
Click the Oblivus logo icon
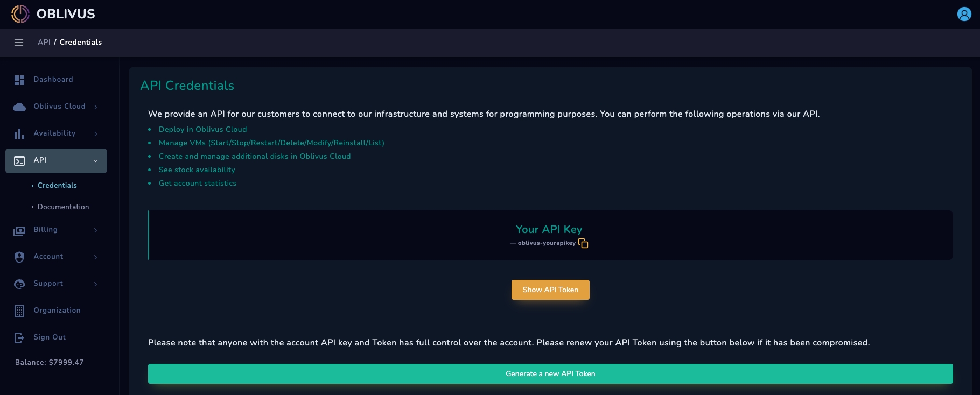point(20,14)
